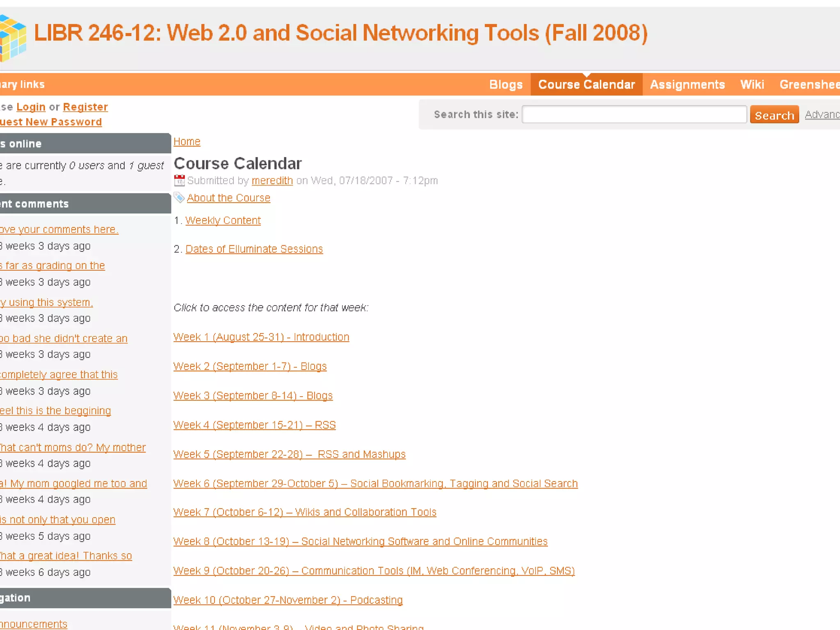Follow the Home breadcrumb link

[x=187, y=142]
